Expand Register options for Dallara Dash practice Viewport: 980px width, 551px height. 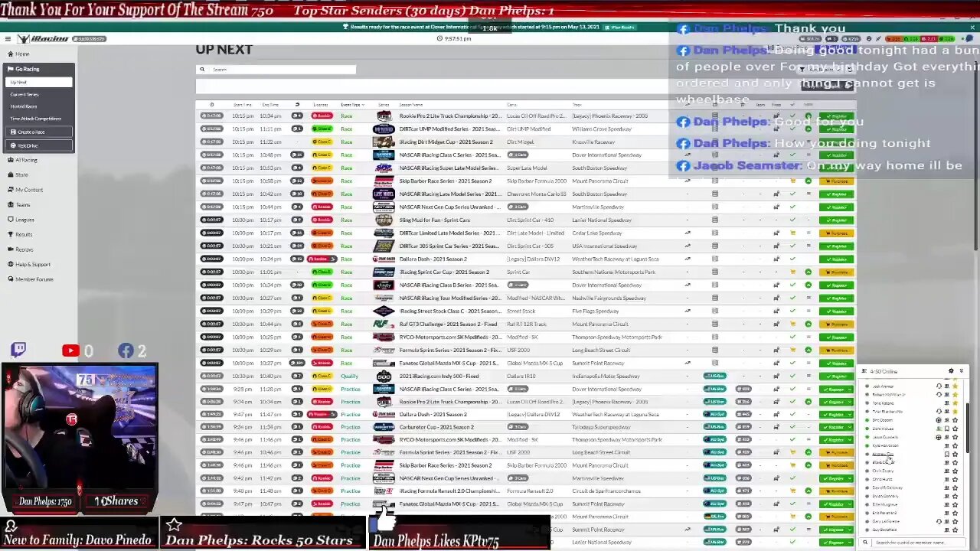849,414
